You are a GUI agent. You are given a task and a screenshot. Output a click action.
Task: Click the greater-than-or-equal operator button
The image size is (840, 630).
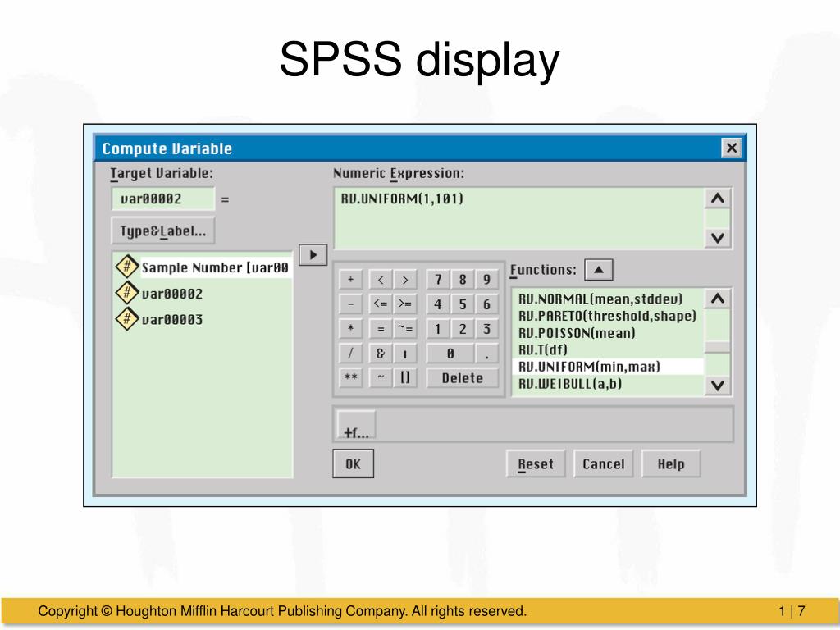pyautogui.click(x=405, y=304)
